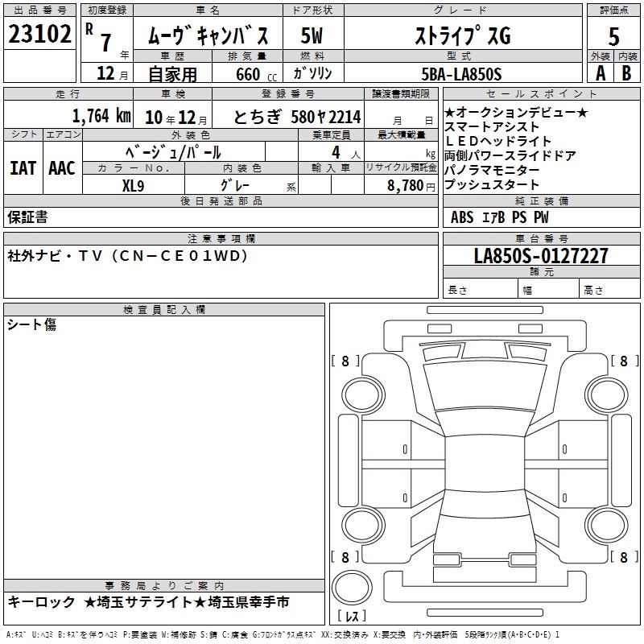The width and height of the screenshot is (644, 644).
Task: Select the evaluation score 5
Action: [x=613, y=36]
